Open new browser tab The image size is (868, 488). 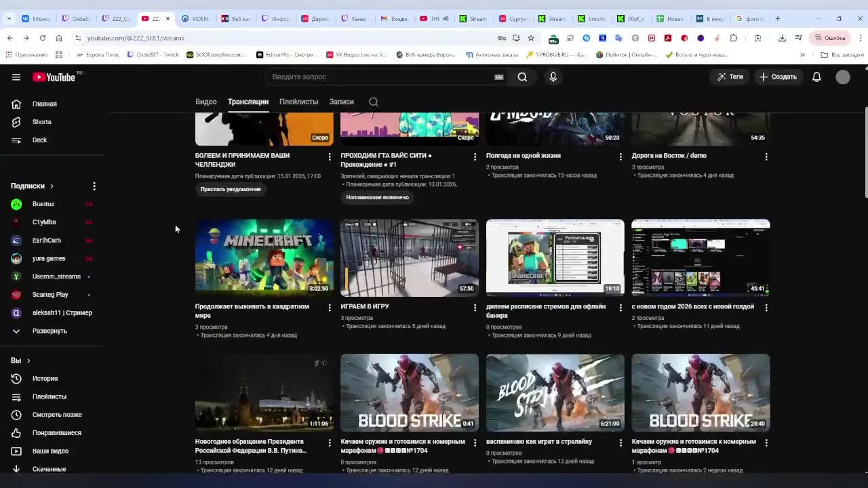pyautogui.click(x=778, y=19)
